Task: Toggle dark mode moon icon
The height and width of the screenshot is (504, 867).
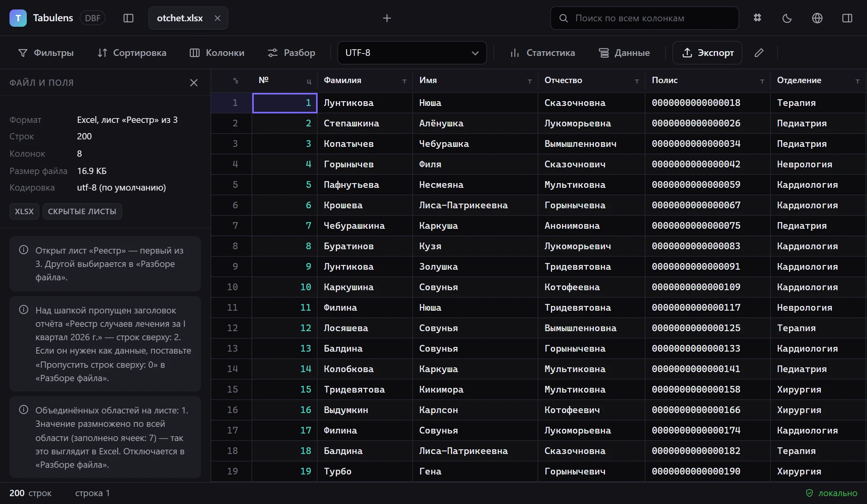Action: tap(787, 18)
